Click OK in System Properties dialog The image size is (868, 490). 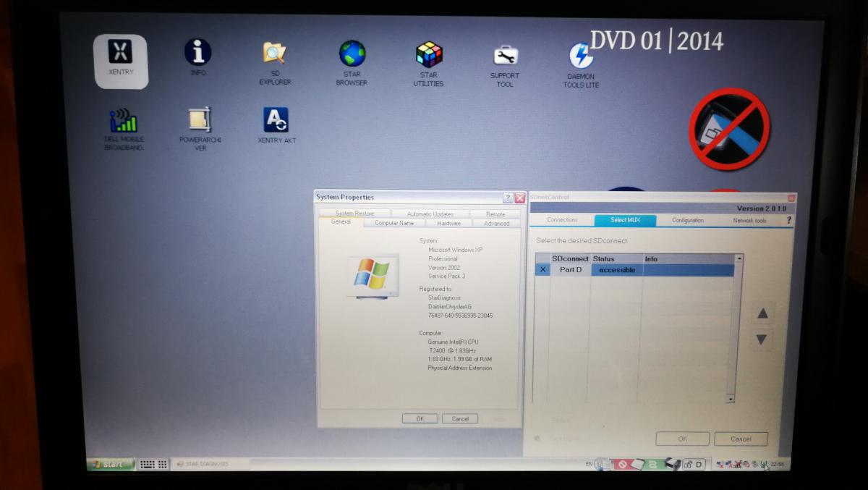[x=420, y=418]
